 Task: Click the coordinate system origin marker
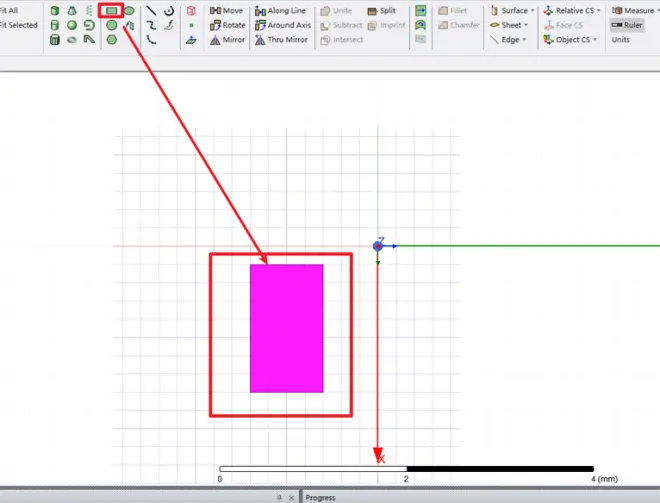point(378,246)
